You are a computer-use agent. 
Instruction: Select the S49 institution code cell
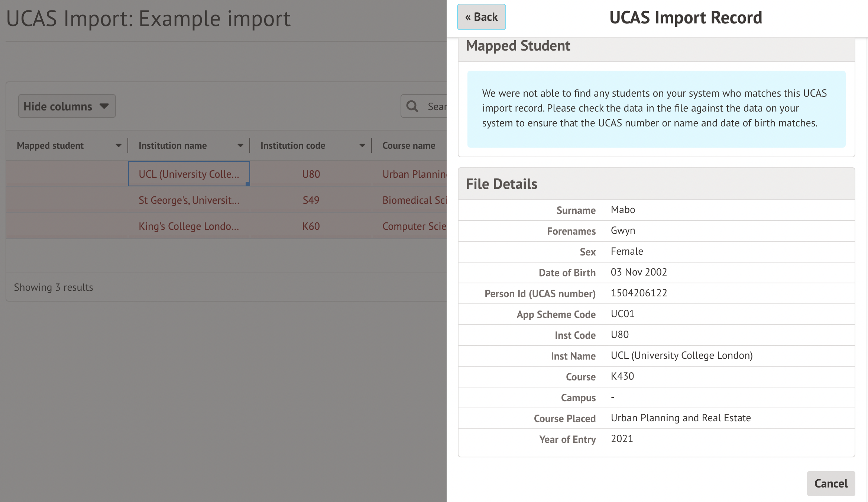[311, 200]
